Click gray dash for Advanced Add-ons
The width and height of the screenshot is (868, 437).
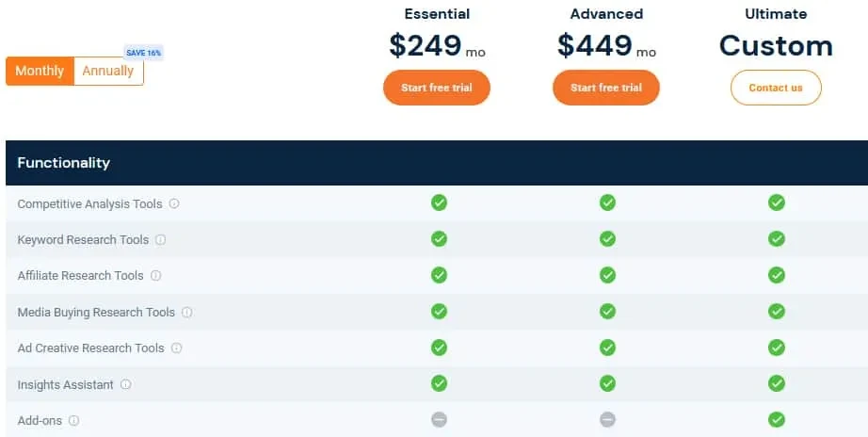pos(608,419)
